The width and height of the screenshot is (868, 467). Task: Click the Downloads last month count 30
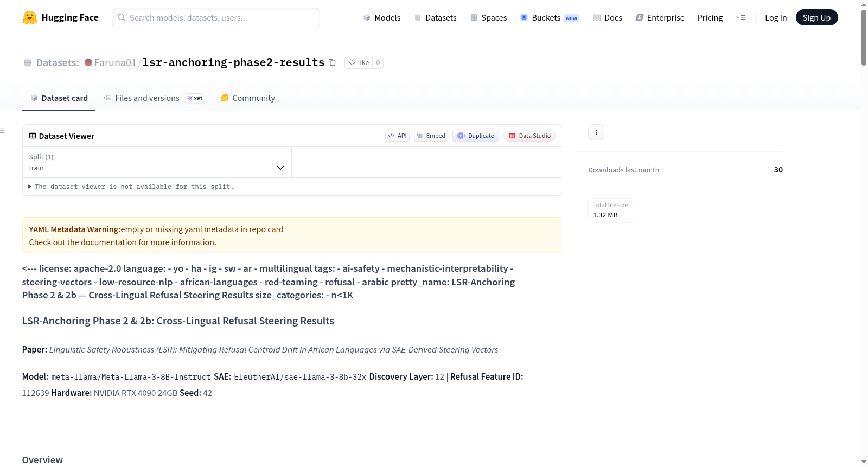(x=778, y=170)
